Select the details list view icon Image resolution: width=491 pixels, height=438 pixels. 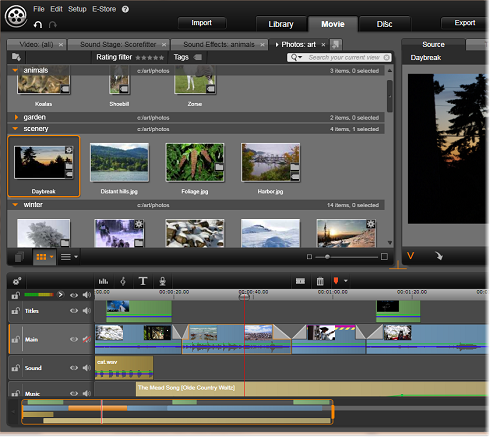click(x=66, y=257)
